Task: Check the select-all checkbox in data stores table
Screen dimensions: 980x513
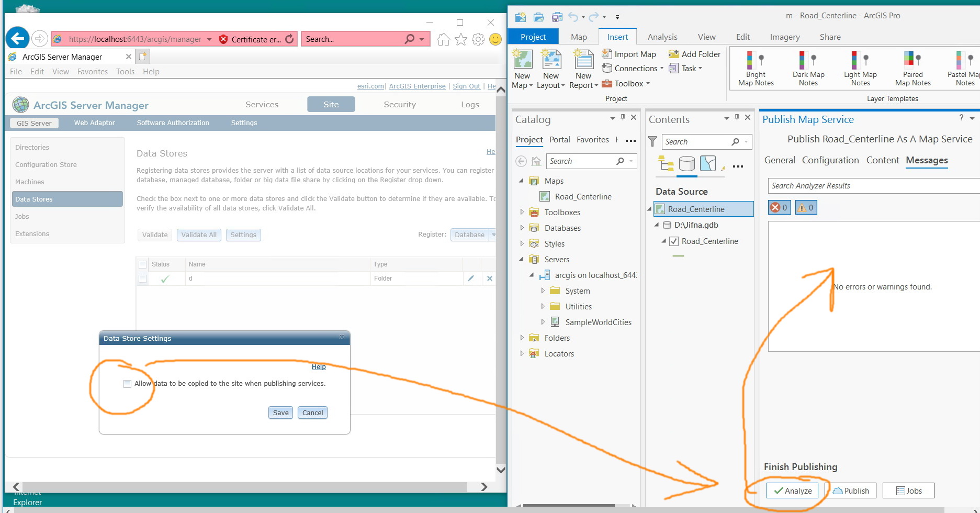Action: pyautogui.click(x=142, y=264)
